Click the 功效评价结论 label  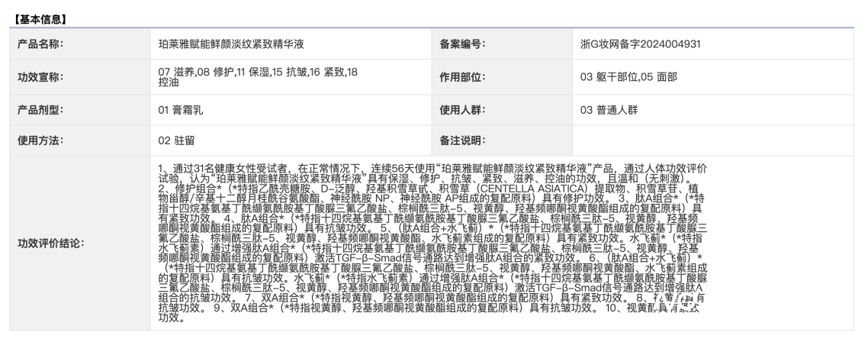pos(51,244)
